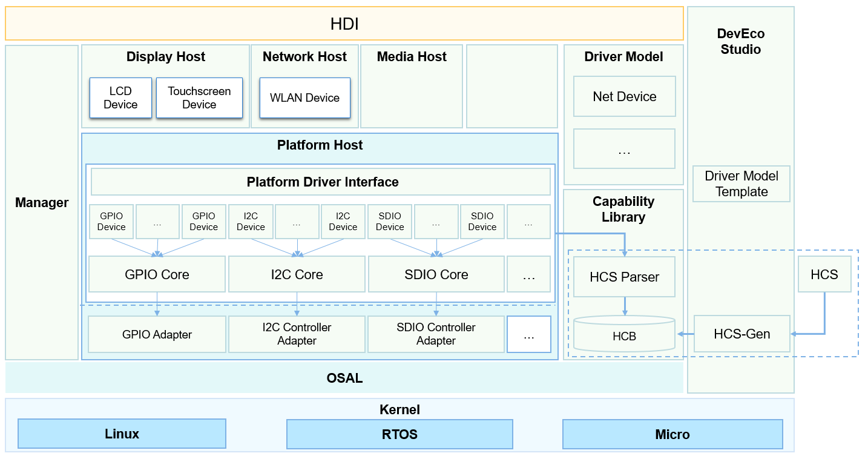Click the HCS-Gen box
The image size is (868, 456).
(741, 334)
